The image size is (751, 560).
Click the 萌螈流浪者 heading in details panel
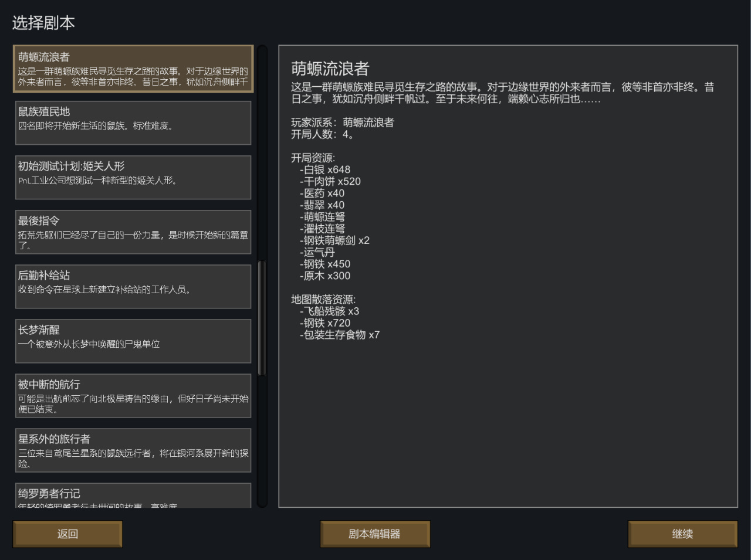(330, 69)
